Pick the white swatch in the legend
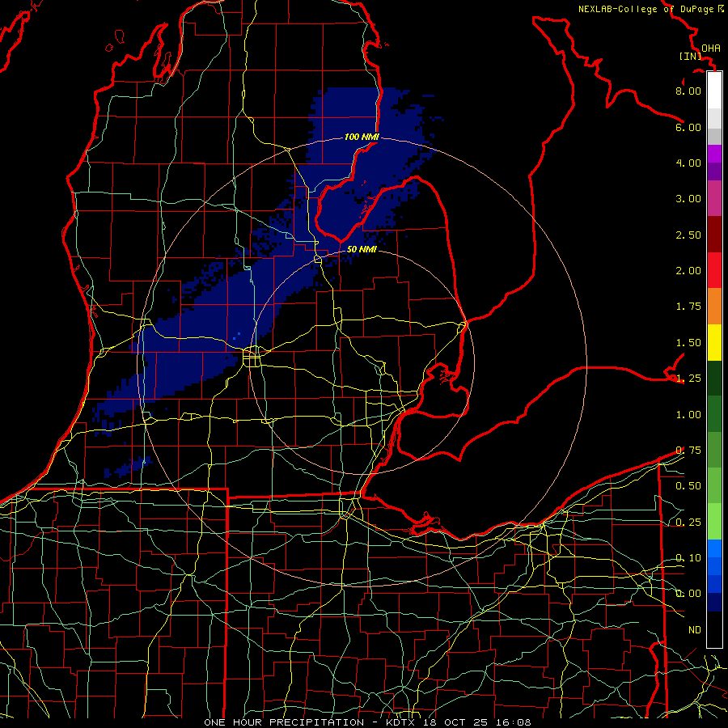Viewport: 728px width, 728px height. [714, 90]
